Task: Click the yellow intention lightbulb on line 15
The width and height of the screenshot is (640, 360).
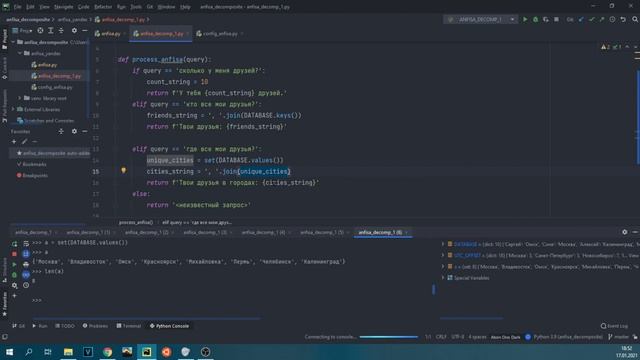Action: 123,171
